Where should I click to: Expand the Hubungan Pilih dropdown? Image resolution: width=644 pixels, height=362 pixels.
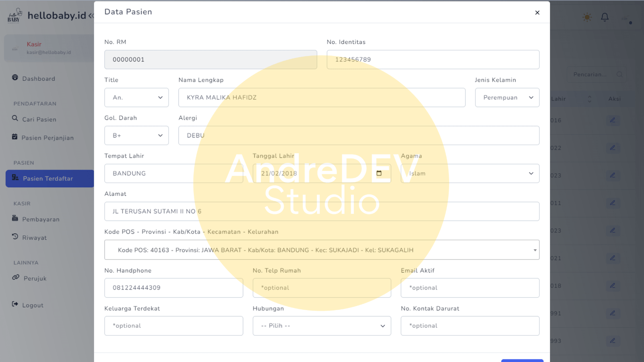click(x=322, y=326)
